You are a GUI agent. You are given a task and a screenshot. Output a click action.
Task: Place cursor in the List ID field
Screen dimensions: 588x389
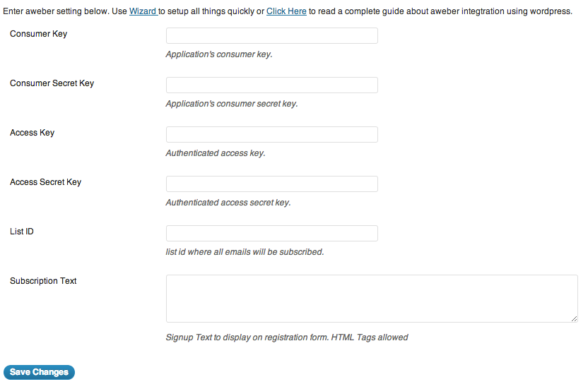coord(272,234)
